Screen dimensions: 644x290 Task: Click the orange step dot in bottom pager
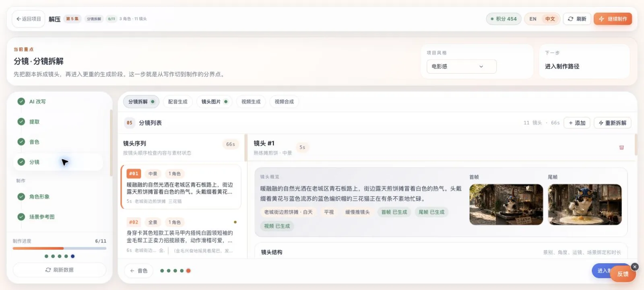tap(188, 271)
